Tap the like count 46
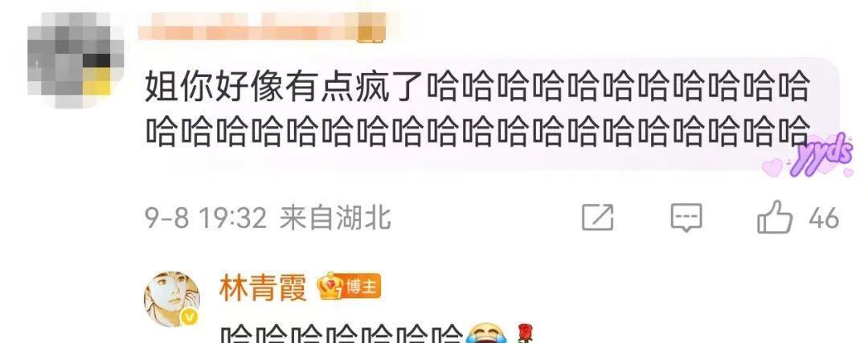 coord(824,218)
